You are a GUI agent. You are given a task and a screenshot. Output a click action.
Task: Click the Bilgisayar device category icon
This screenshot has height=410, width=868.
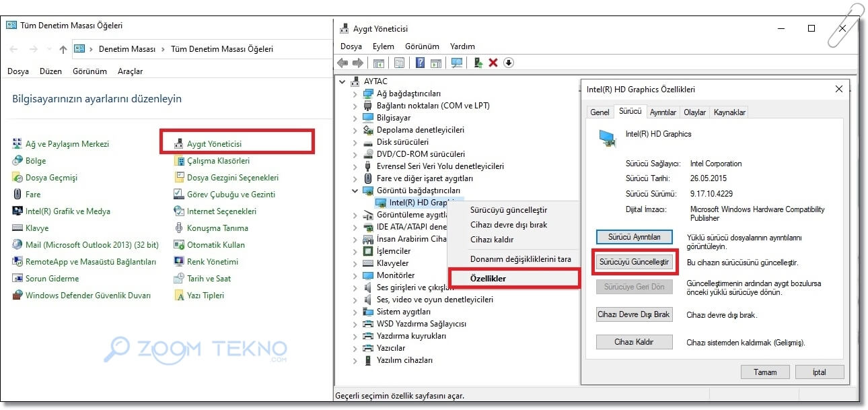[368, 118]
